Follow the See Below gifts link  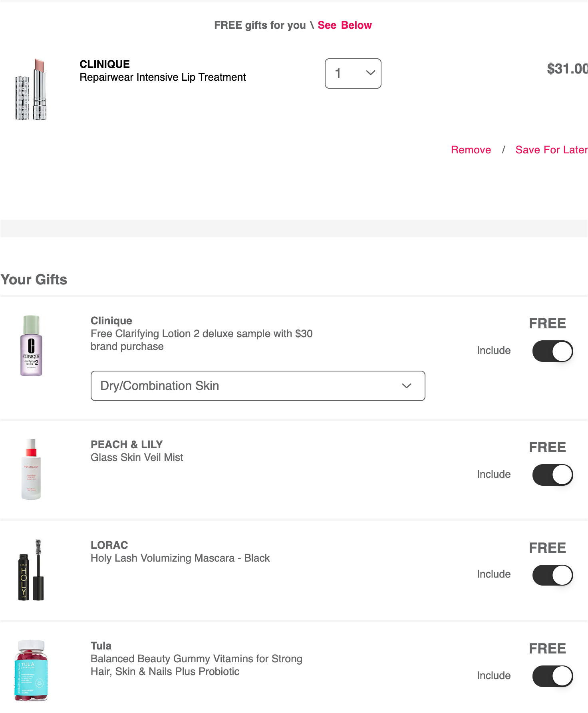pos(345,25)
